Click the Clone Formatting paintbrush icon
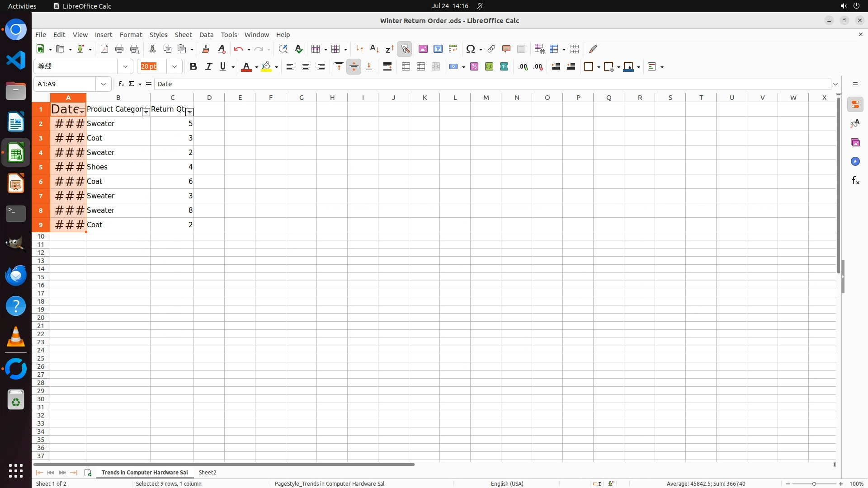Viewport: 868px width, 488px height. click(206, 49)
